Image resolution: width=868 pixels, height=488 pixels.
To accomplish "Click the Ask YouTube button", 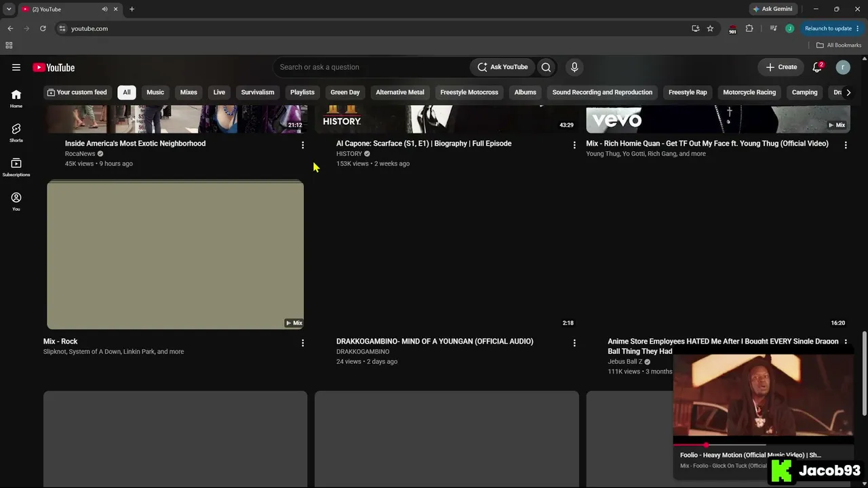I will coord(502,67).
